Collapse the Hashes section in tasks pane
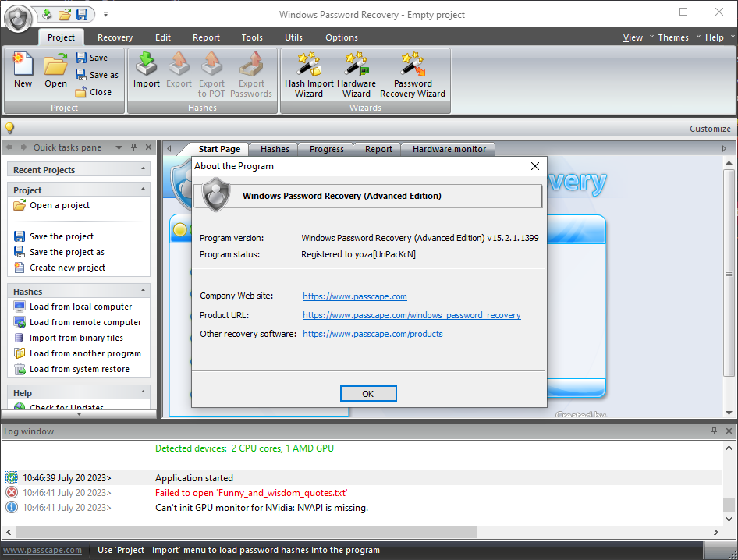This screenshot has width=738, height=560. click(x=143, y=290)
